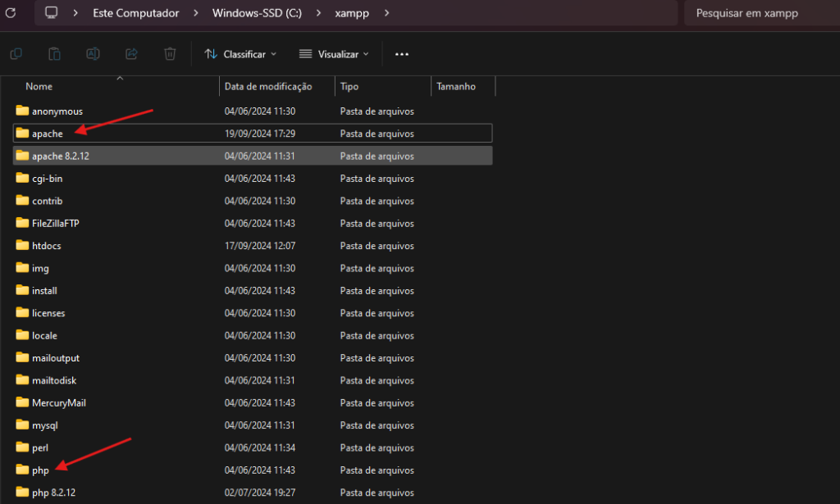Expand chevron after Windows-SSD (C:)
Image resolution: width=840 pixels, height=504 pixels.
[x=318, y=13]
